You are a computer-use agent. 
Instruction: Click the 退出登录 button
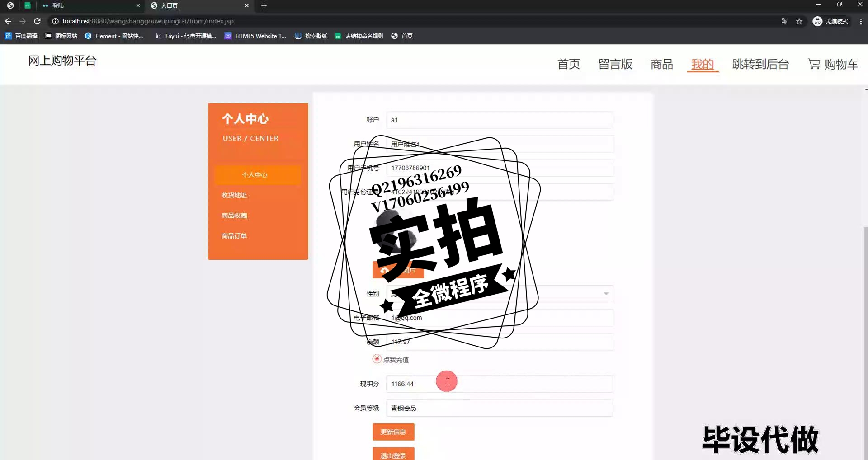(x=393, y=454)
